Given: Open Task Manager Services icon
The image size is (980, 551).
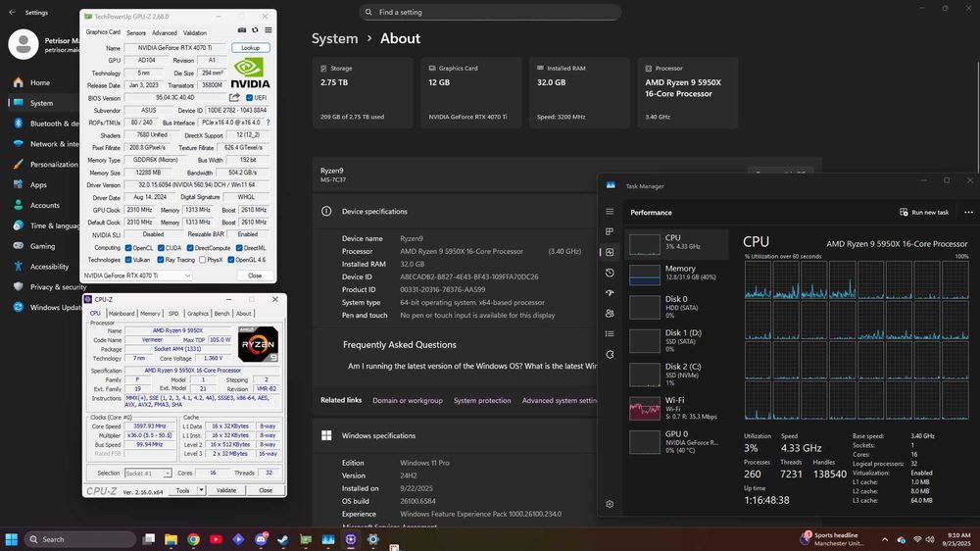Looking at the screenshot, I should tap(610, 354).
